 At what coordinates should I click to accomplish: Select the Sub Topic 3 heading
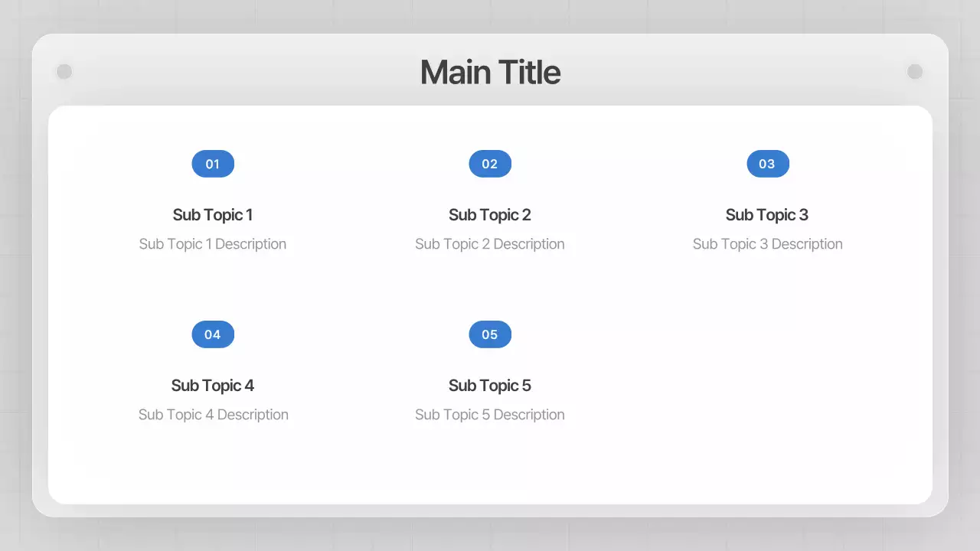pos(767,215)
